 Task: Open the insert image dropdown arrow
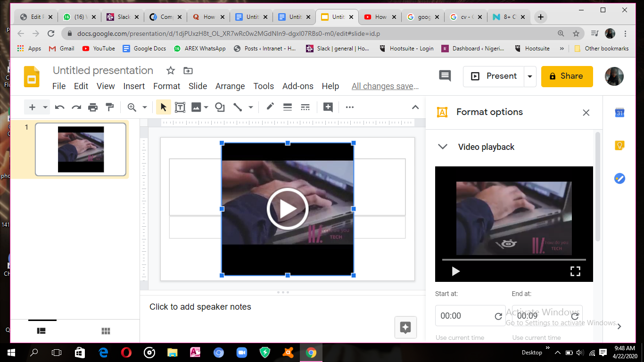(206, 107)
